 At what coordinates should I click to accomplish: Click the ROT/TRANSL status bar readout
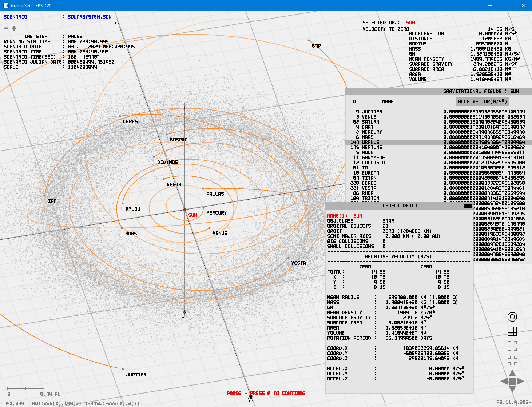(86, 403)
